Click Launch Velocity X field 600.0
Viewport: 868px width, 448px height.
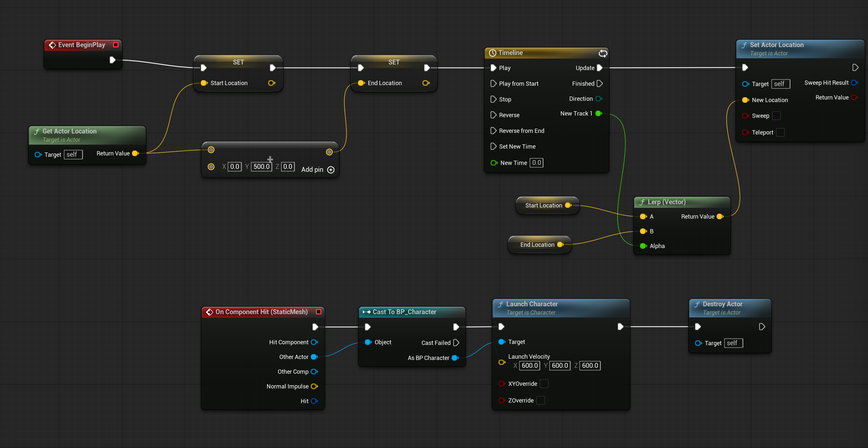(530, 366)
